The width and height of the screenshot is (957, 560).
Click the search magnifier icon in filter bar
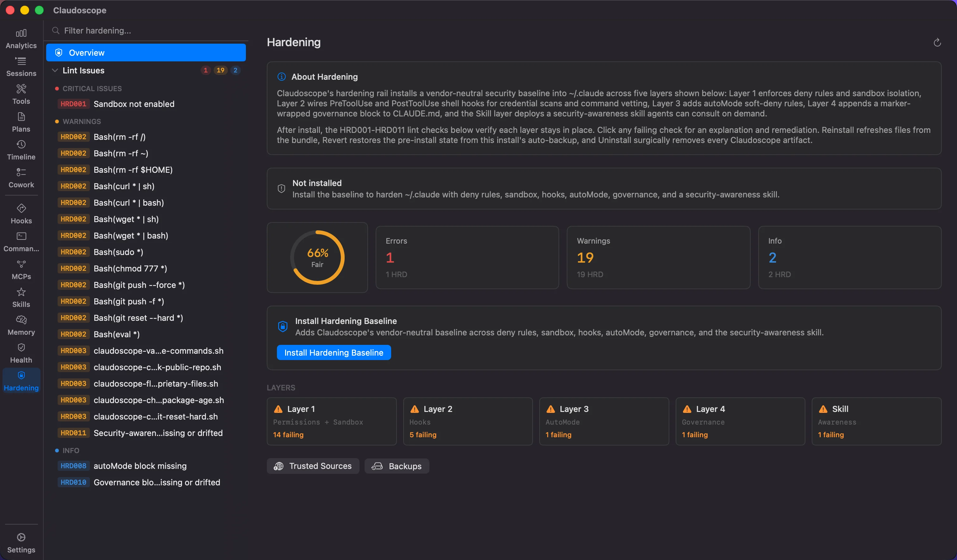(56, 30)
